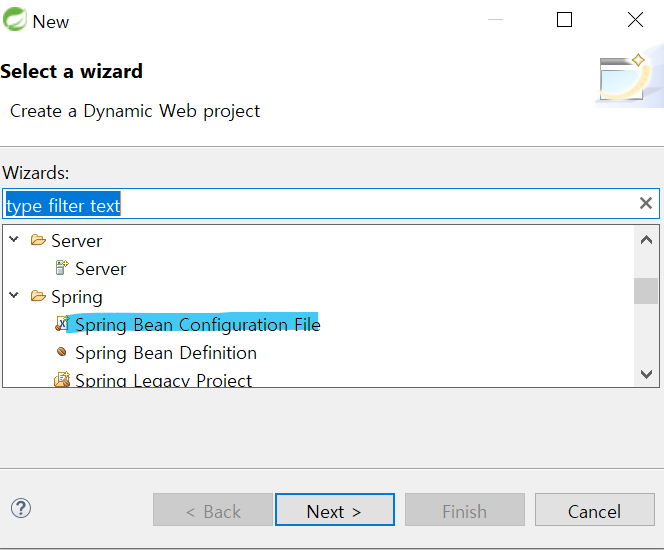This screenshot has width=664, height=550.
Task: Click the Cancel button
Action: coord(595,510)
